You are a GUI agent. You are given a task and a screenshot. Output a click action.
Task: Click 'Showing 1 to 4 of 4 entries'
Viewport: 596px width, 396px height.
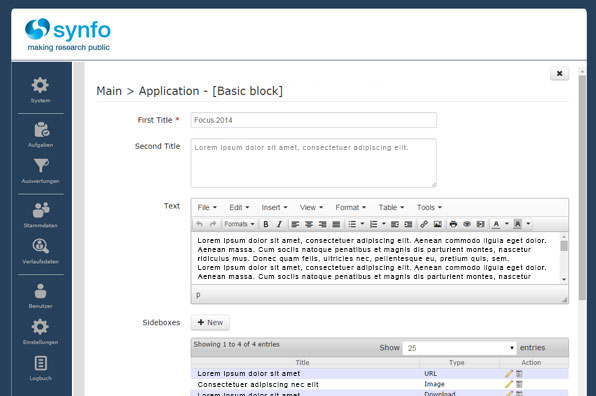pos(236,344)
